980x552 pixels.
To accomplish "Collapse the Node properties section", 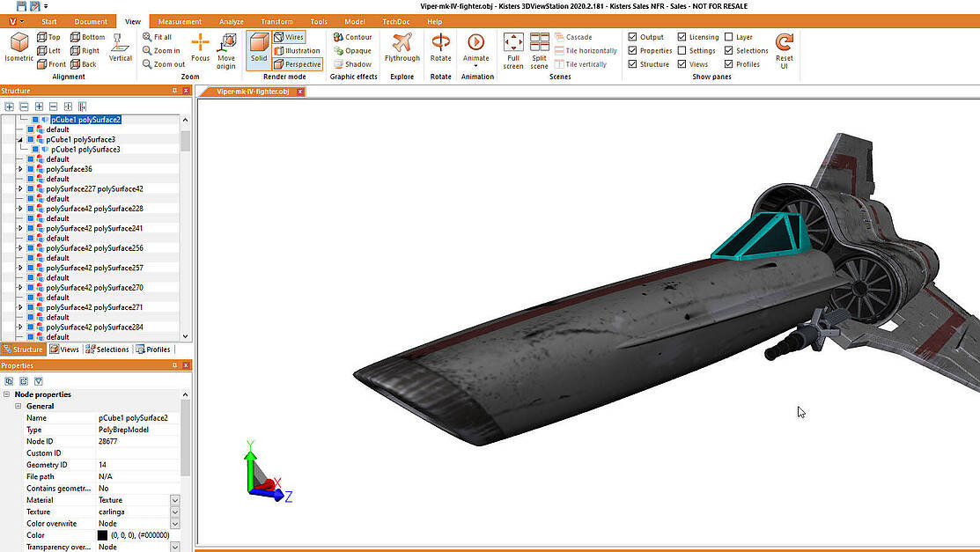I will tap(7, 394).
